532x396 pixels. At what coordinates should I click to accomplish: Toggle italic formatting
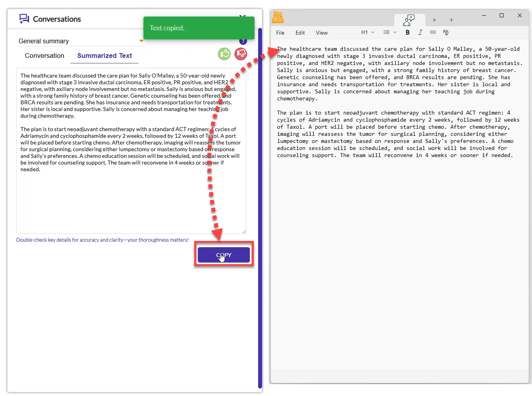(x=420, y=32)
